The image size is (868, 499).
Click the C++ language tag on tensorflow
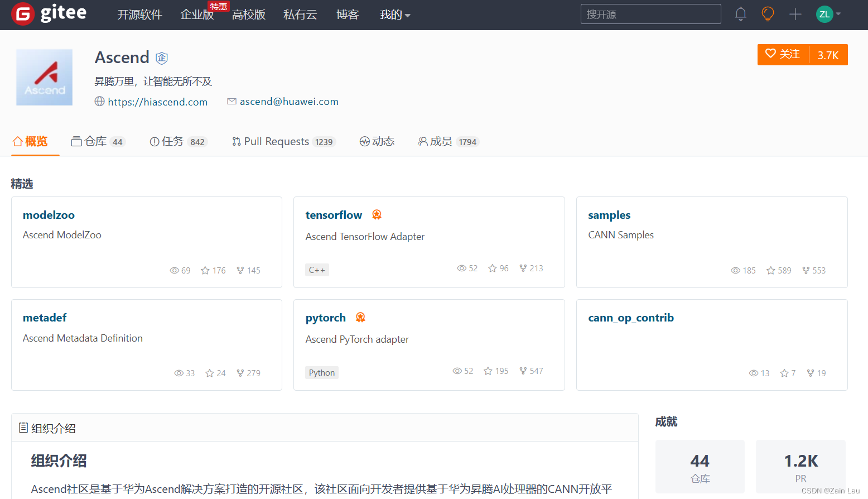317,270
